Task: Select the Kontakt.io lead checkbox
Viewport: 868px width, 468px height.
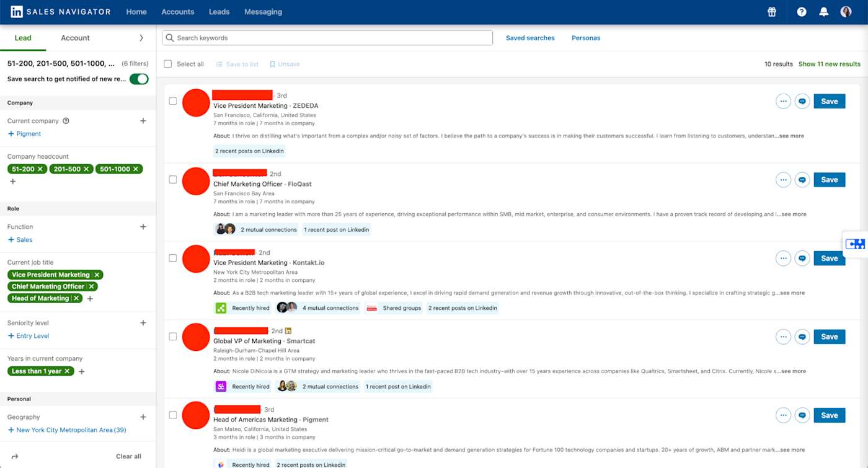Action: (173, 258)
